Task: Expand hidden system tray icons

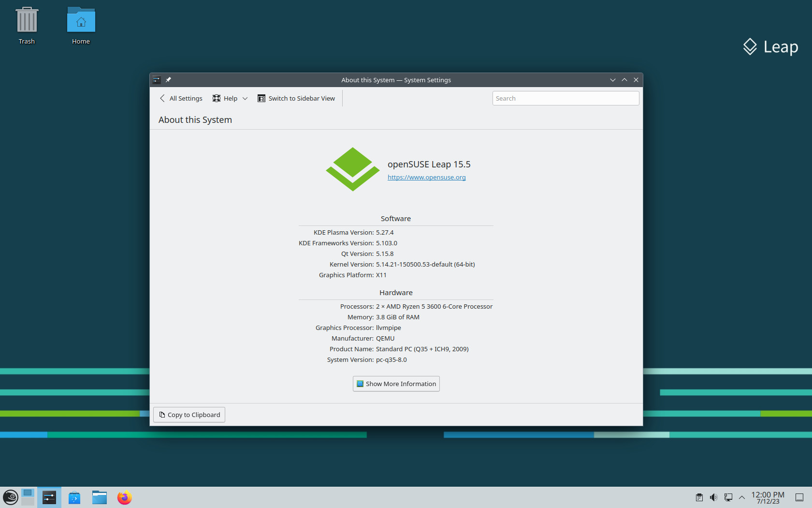Action: (x=742, y=497)
